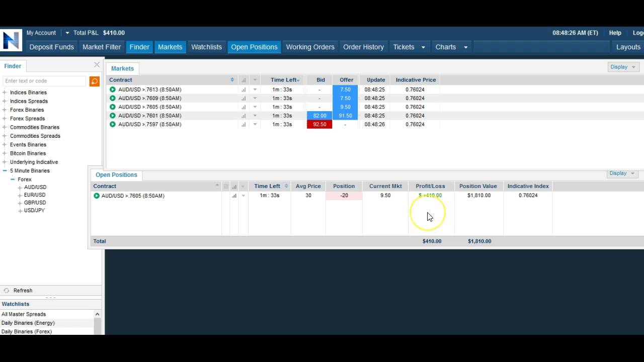Screen dimensions: 644x362
Task: Click chart column header icon in Markets
Action: (244, 80)
